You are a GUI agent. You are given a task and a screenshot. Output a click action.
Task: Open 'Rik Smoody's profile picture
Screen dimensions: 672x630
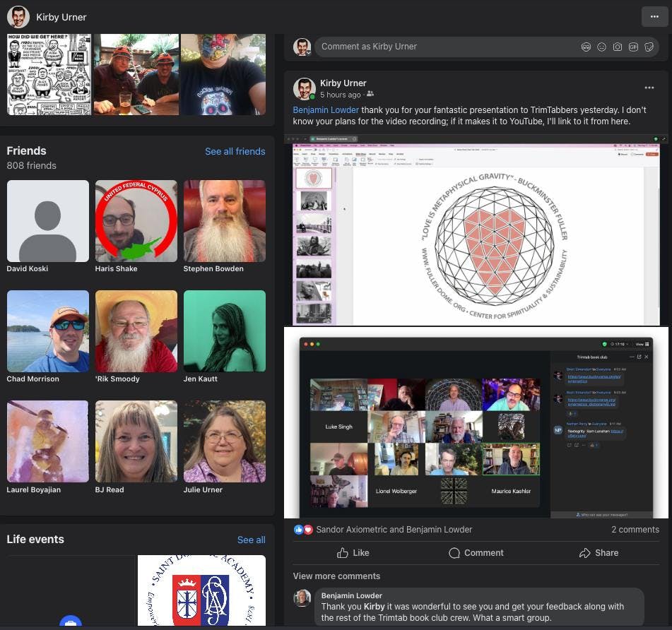click(x=136, y=331)
